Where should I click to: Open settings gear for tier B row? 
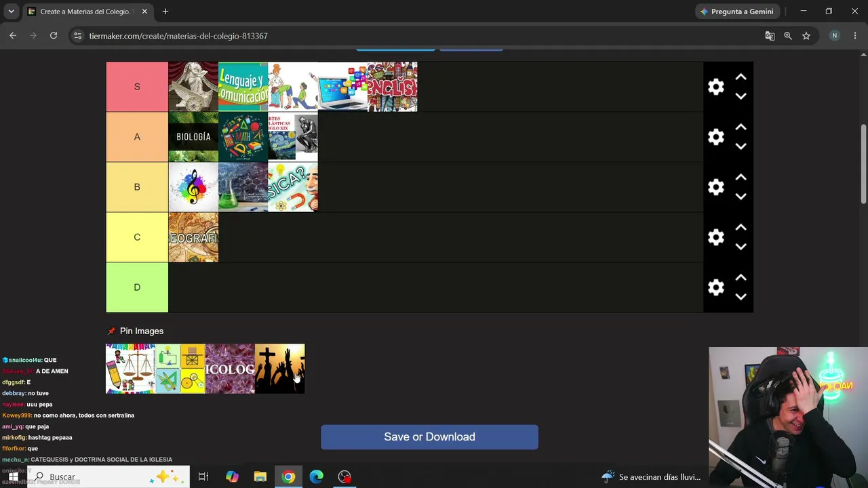tap(716, 187)
